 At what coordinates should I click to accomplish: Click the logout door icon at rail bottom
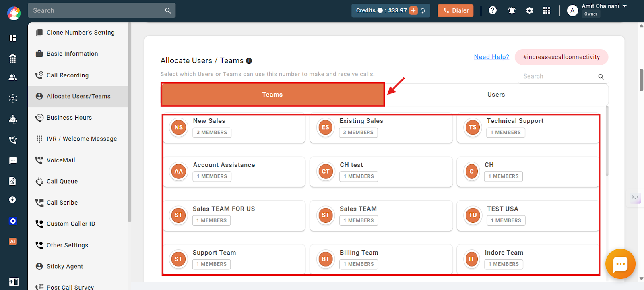[x=13, y=282]
